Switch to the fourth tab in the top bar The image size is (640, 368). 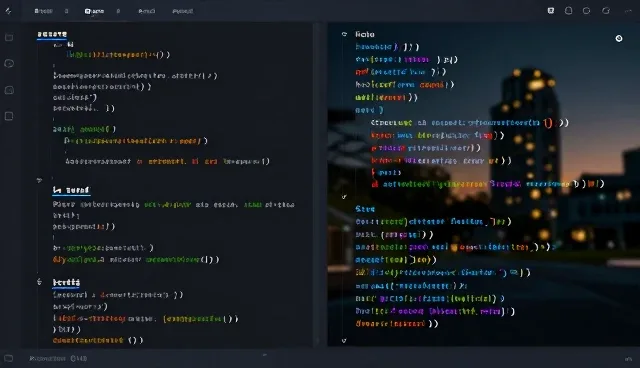[x=182, y=11]
